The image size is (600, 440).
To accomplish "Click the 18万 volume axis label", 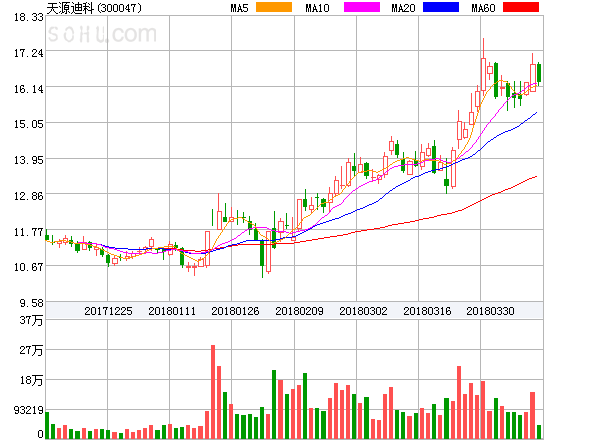I will 31,380.
